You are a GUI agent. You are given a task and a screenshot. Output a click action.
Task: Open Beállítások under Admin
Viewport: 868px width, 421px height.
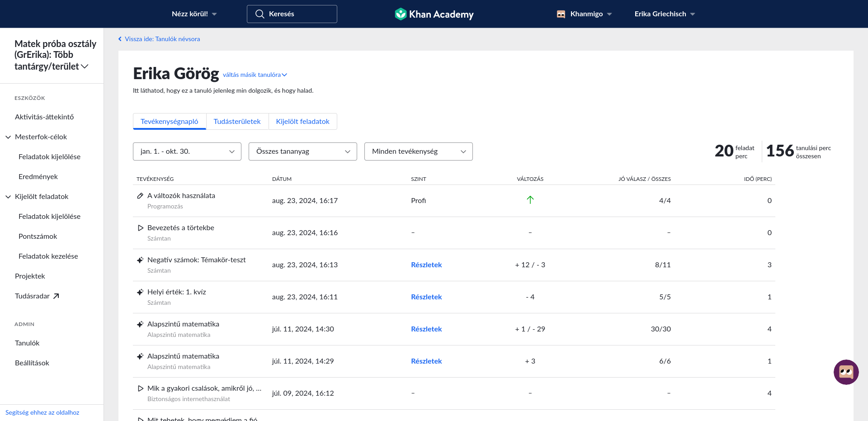(32, 363)
